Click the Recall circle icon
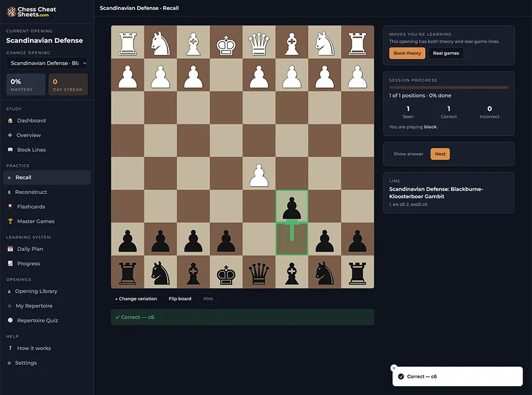 [x=9, y=177]
